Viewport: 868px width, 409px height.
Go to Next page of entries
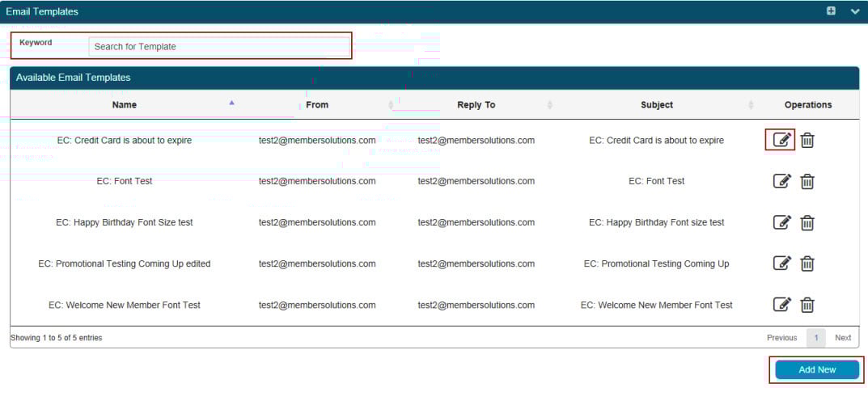click(843, 338)
